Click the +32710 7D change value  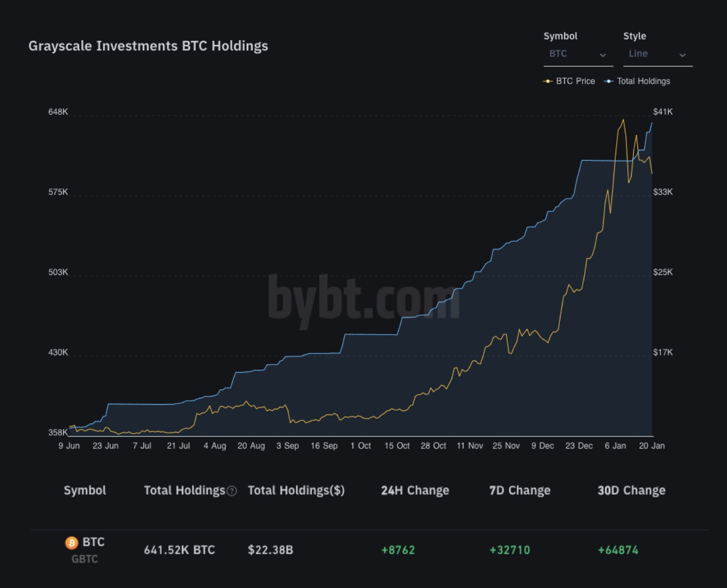(x=509, y=550)
